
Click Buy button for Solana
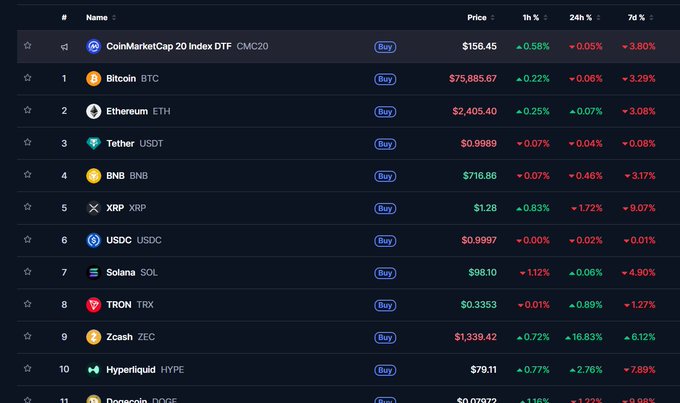385,273
